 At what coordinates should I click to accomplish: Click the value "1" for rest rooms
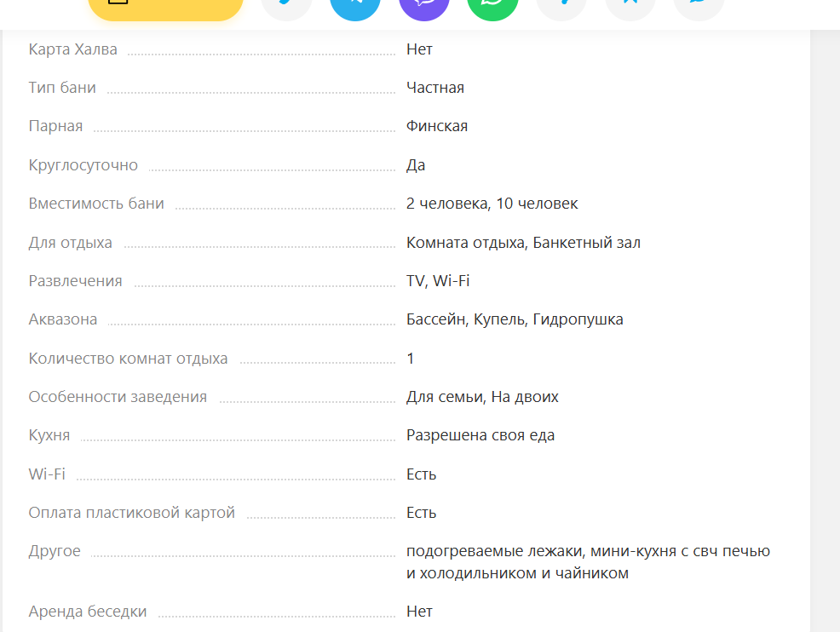click(x=411, y=359)
